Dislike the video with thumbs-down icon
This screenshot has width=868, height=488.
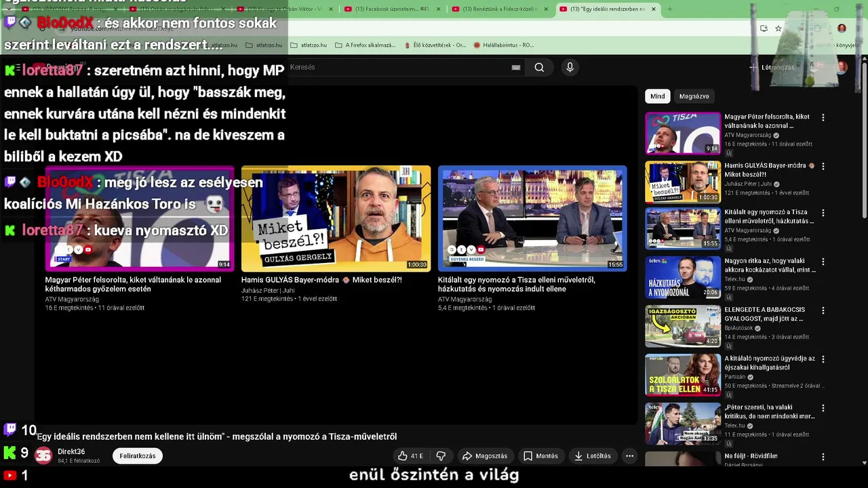[x=441, y=456]
